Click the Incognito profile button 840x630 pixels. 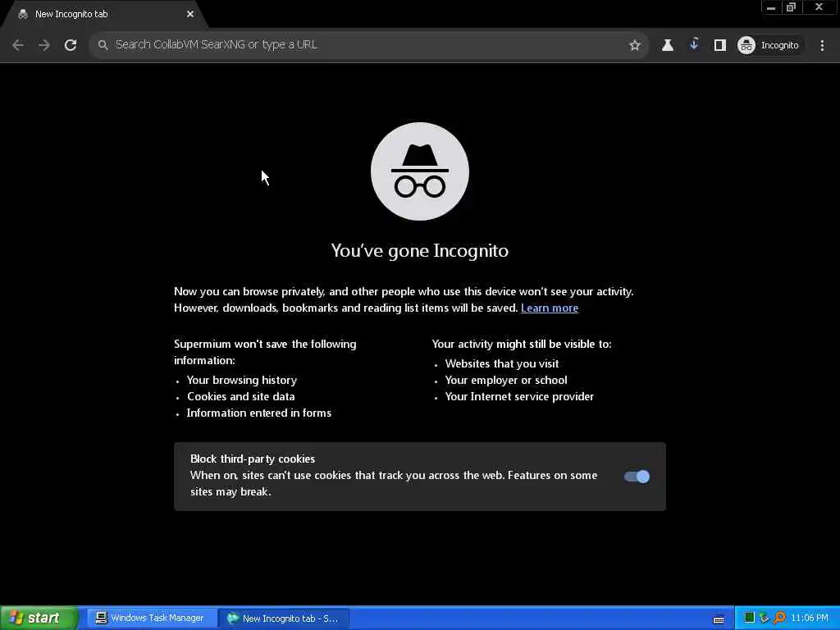(x=769, y=45)
